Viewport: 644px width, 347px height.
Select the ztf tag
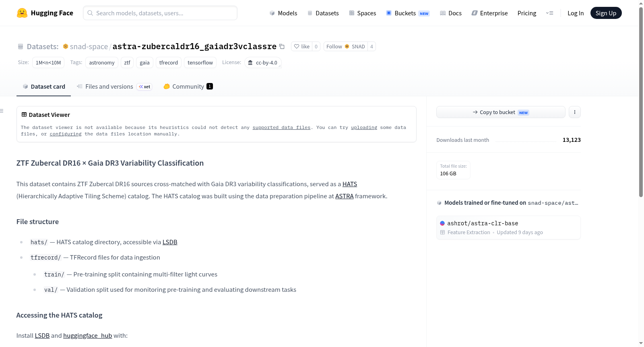tap(127, 62)
